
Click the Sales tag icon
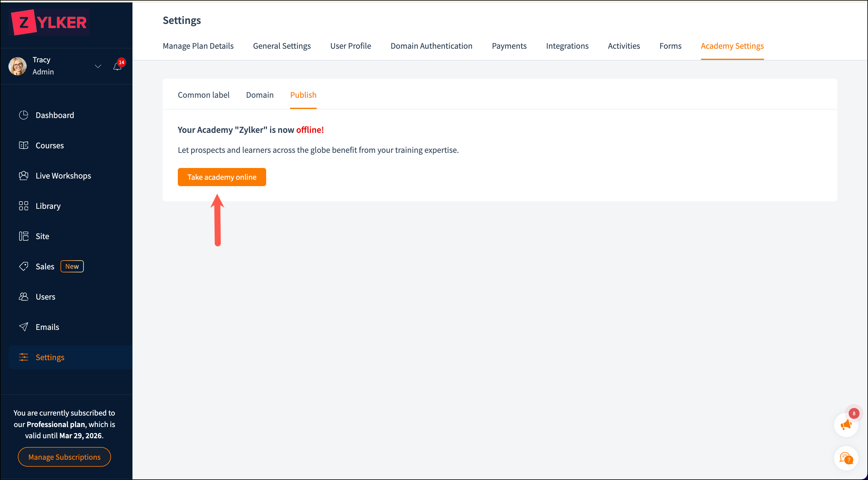pyautogui.click(x=24, y=266)
